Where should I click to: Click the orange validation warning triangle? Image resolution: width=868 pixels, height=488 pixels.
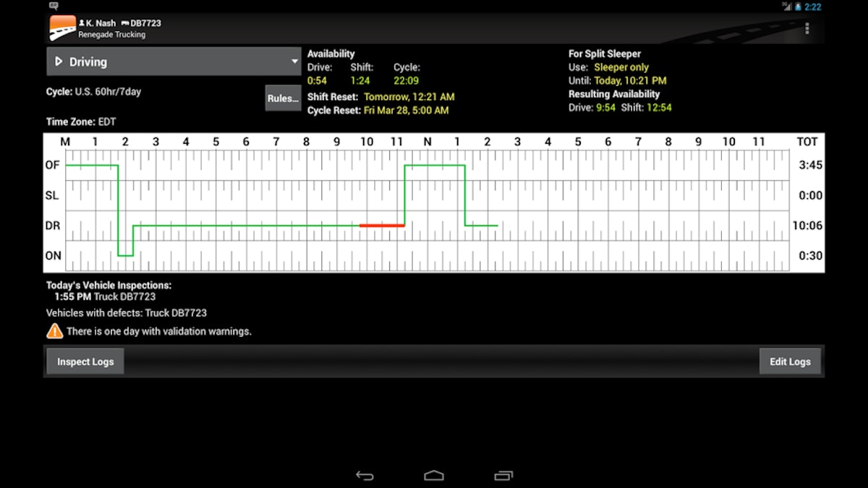click(55, 331)
